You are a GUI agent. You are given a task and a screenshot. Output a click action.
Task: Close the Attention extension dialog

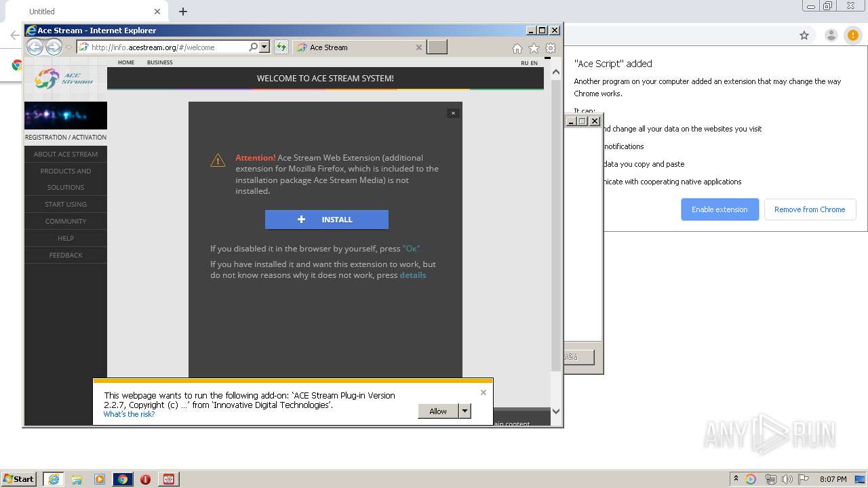453,113
